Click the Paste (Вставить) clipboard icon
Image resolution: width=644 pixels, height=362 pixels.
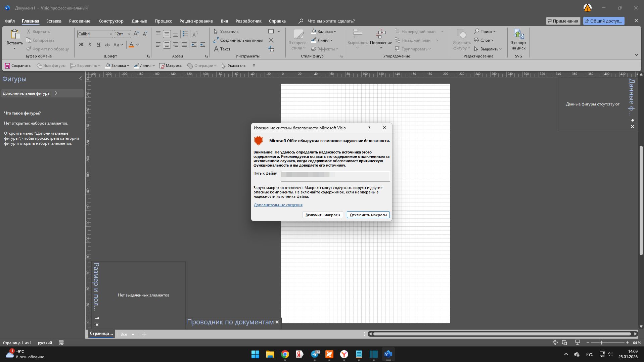[x=14, y=35]
